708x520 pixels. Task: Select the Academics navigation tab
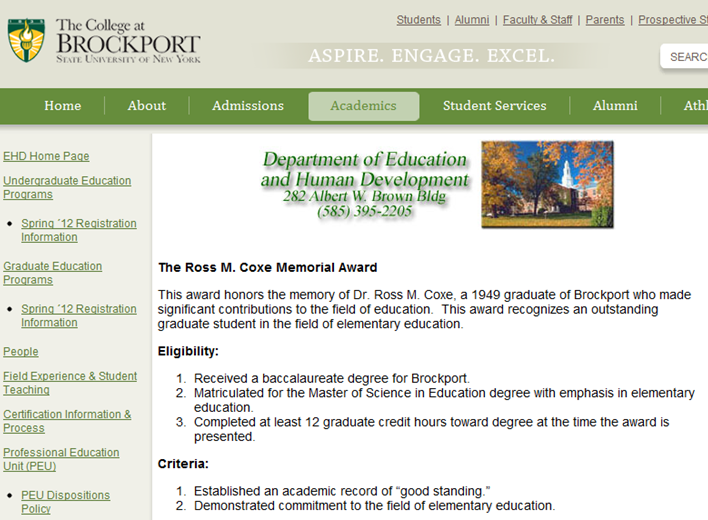(x=363, y=106)
